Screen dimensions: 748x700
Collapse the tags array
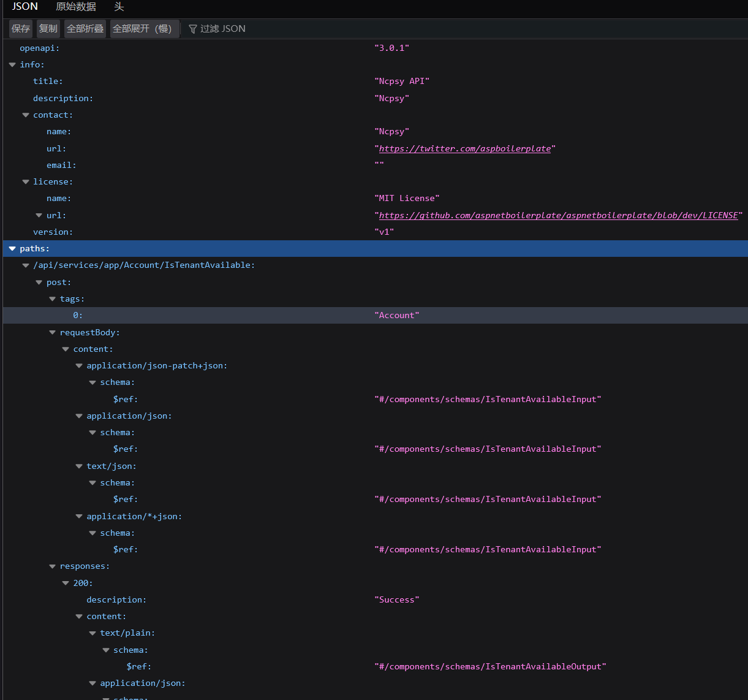(x=53, y=299)
